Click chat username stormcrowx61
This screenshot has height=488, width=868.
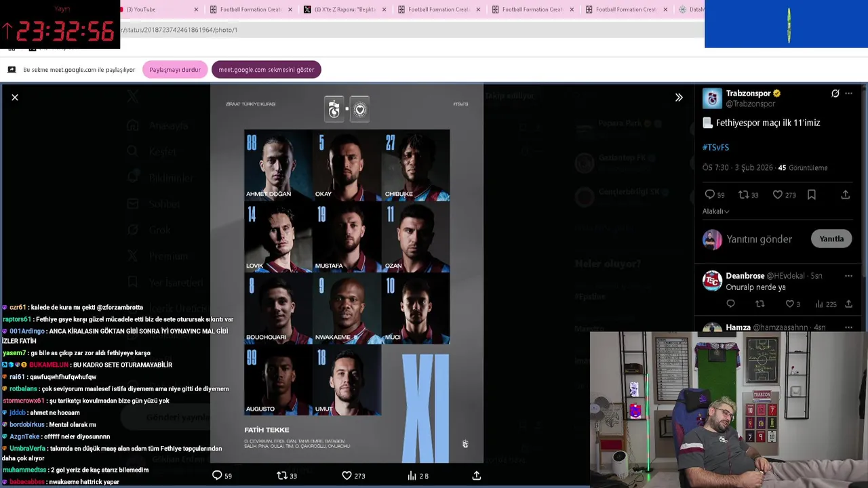pos(23,401)
